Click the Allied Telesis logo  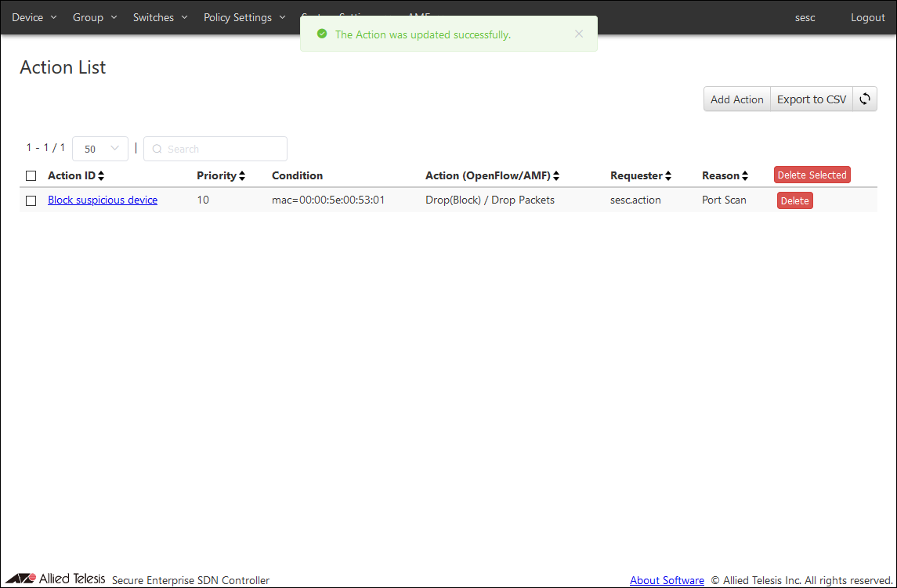click(55, 579)
